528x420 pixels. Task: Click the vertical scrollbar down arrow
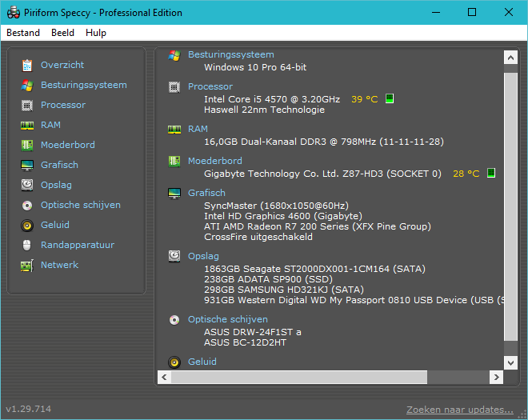(x=510, y=362)
